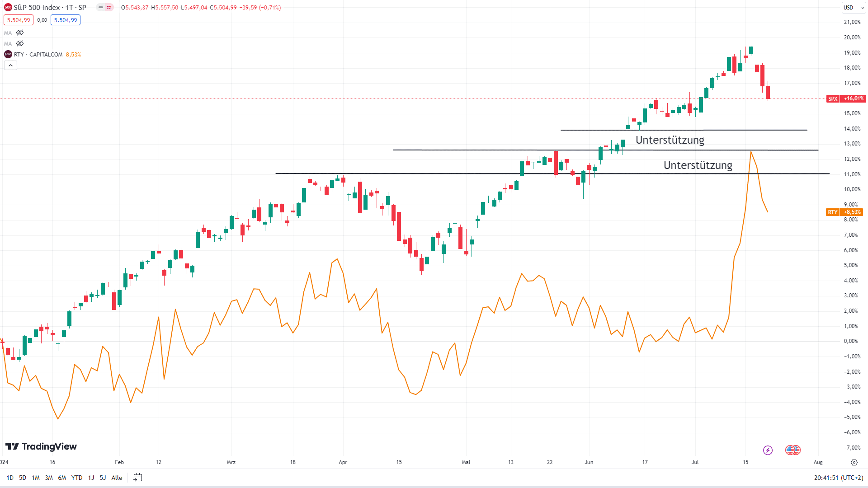Viewport: 868px width, 488px height.
Task: Click the SPX +16,01% price label
Action: coord(846,99)
